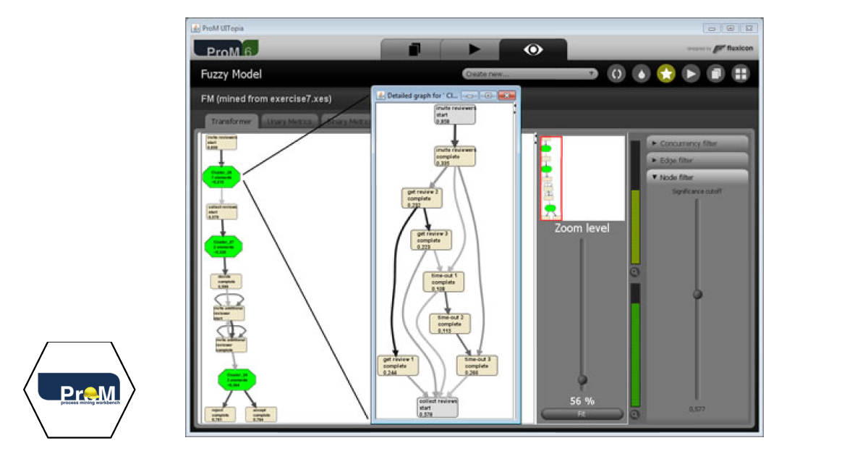Viewport: 868px width, 454px height.
Task: Click the ProM 6 logo
Action: 226,50
